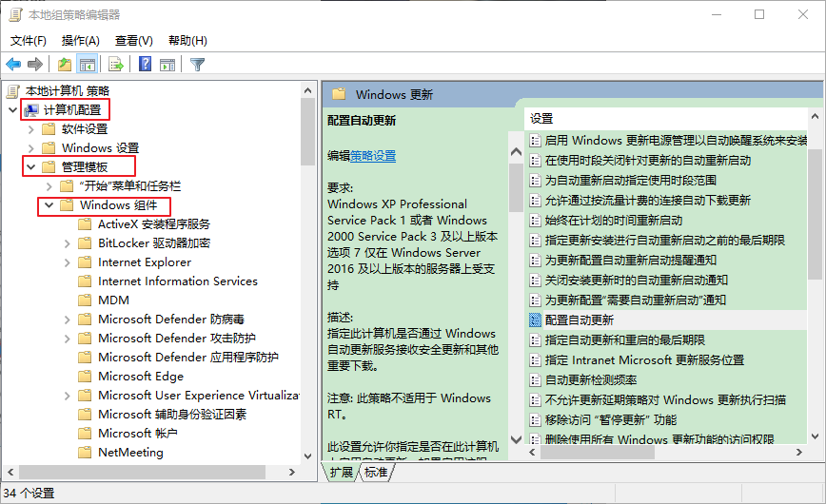Image resolution: width=826 pixels, height=504 pixels.
Task: Expand the 软件设置 node
Action: pos(31,129)
